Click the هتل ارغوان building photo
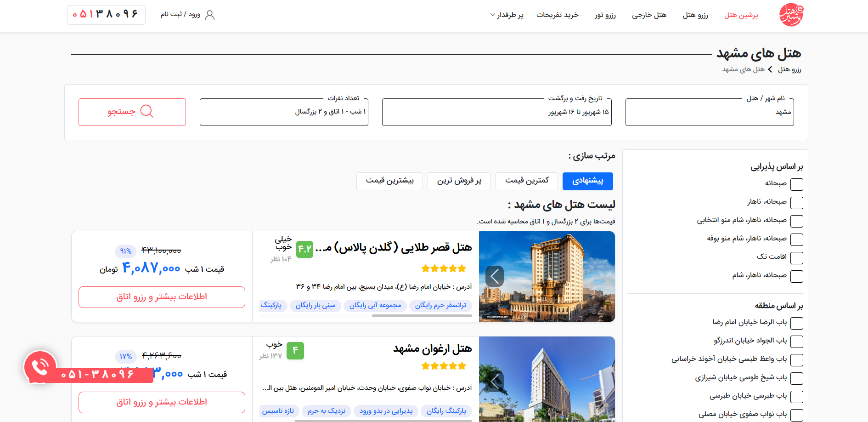This screenshot has width=868, height=422. click(x=547, y=379)
